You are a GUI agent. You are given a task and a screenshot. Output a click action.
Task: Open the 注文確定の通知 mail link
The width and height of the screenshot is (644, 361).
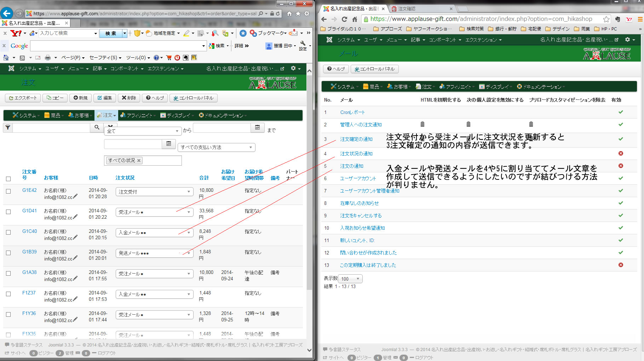[x=356, y=139]
